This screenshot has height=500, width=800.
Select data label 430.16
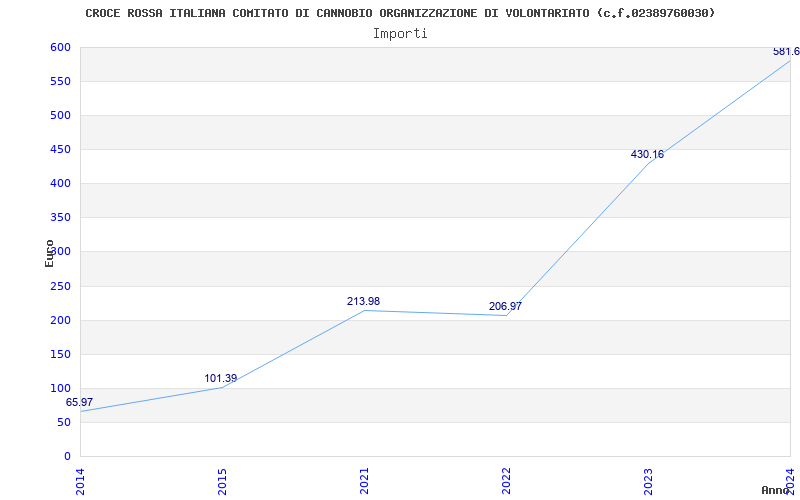pyautogui.click(x=647, y=155)
